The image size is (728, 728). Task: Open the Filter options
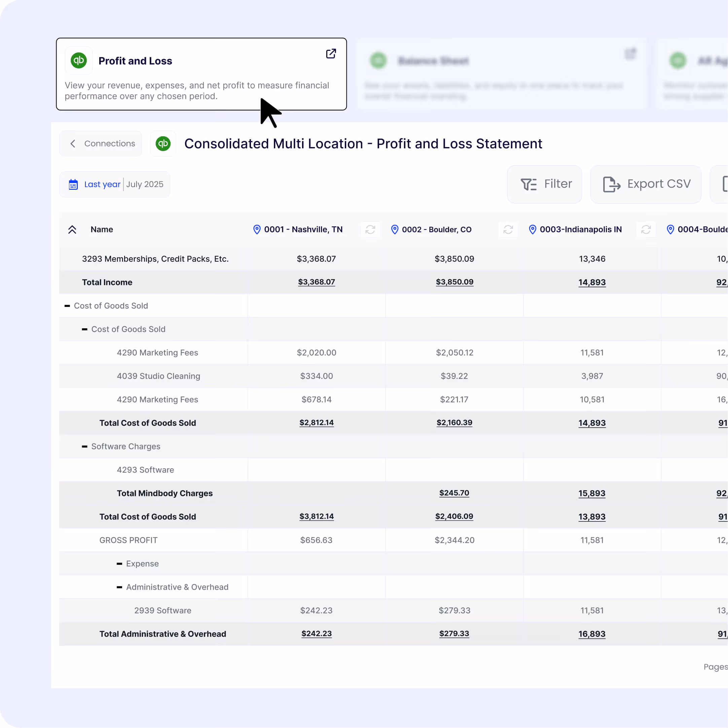pyautogui.click(x=545, y=184)
